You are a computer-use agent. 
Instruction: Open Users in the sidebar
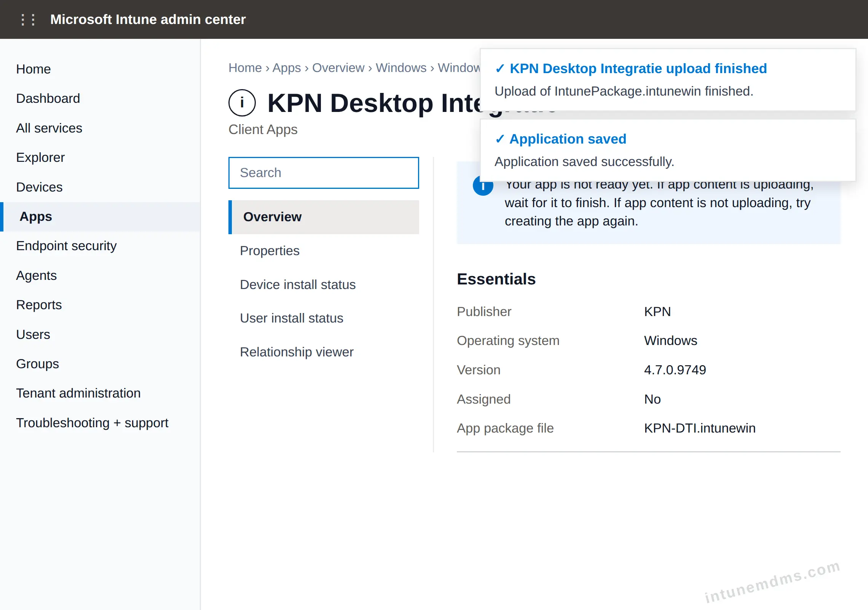click(101, 335)
